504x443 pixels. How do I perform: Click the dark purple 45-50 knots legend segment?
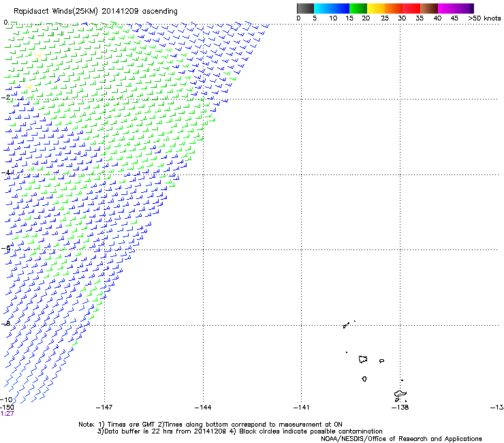[464, 8]
